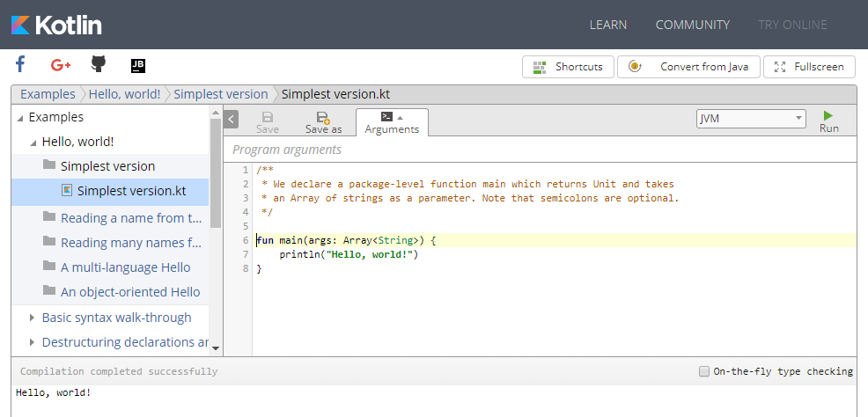Click Compilation completed successfully status text

(x=119, y=371)
